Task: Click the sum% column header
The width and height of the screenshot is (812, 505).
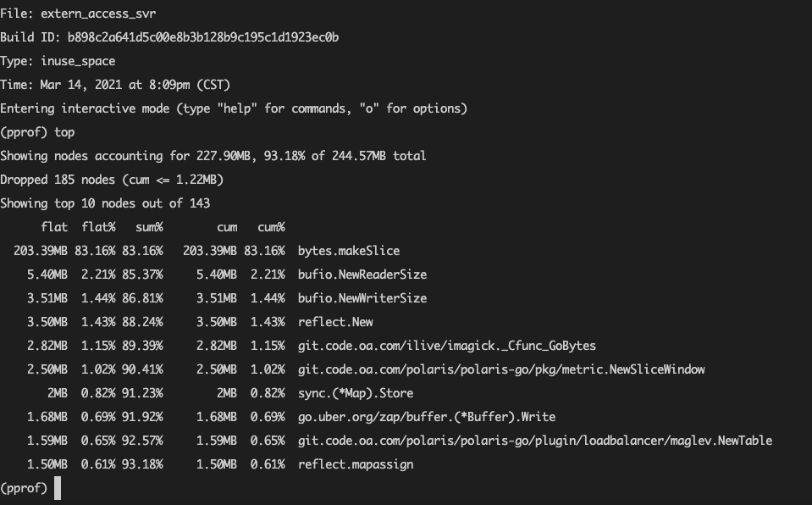Action: tap(149, 228)
